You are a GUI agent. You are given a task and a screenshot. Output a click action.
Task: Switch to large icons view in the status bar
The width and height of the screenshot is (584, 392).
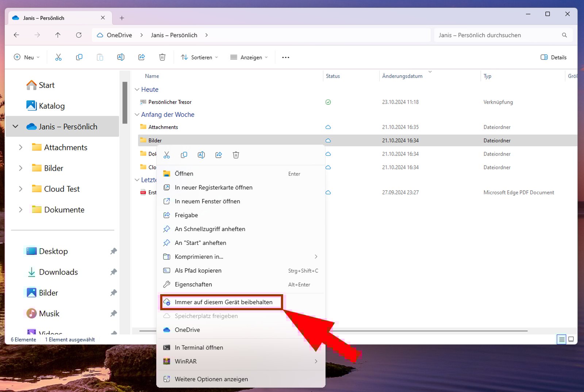click(570, 339)
